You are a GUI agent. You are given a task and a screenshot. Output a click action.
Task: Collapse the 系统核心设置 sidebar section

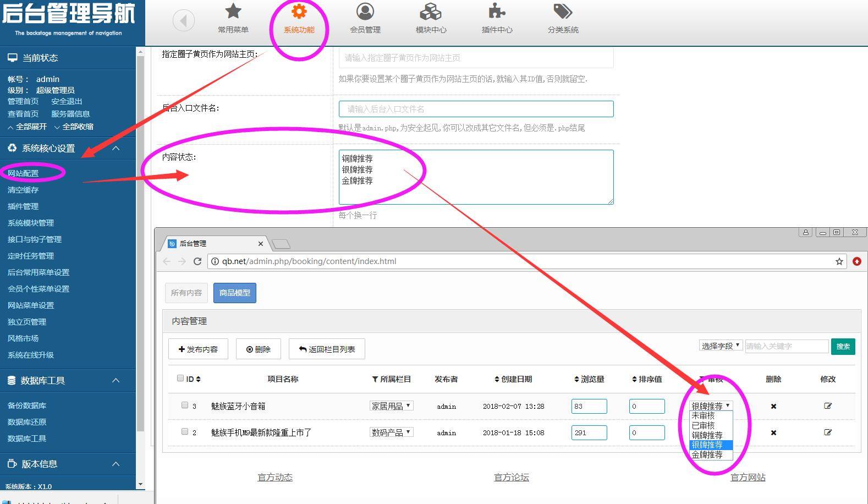tap(116, 148)
